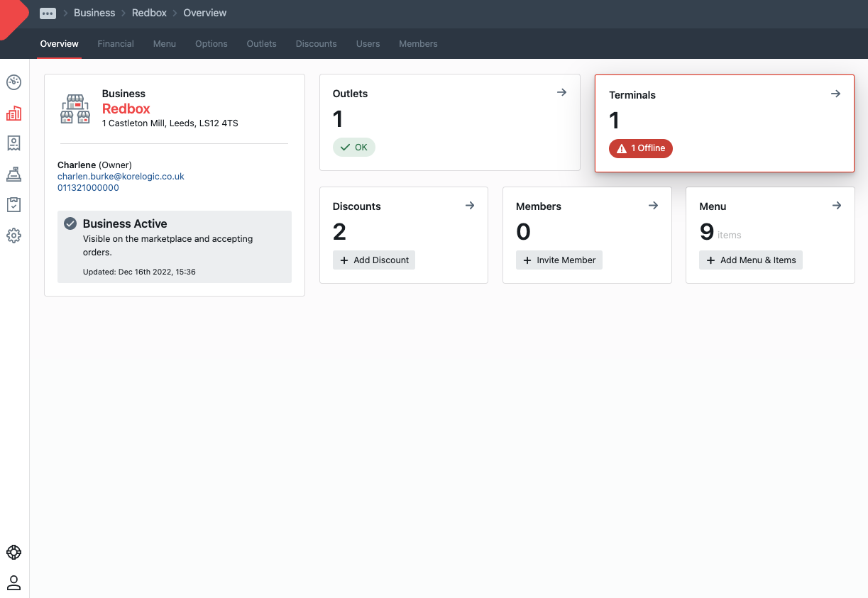Click the red buildings business icon
Viewport: 868px width, 598px height.
coord(13,113)
